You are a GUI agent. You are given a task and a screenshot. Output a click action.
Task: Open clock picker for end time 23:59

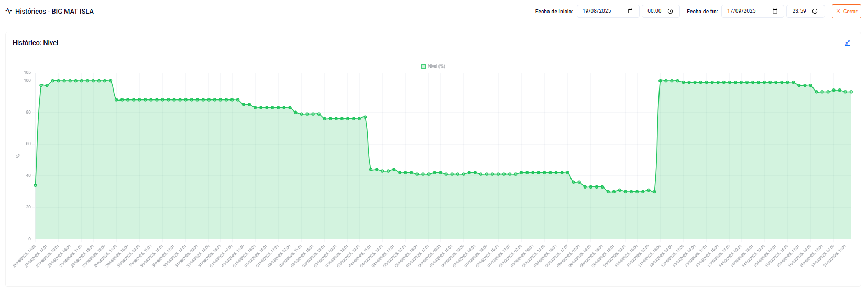(815, 11)
